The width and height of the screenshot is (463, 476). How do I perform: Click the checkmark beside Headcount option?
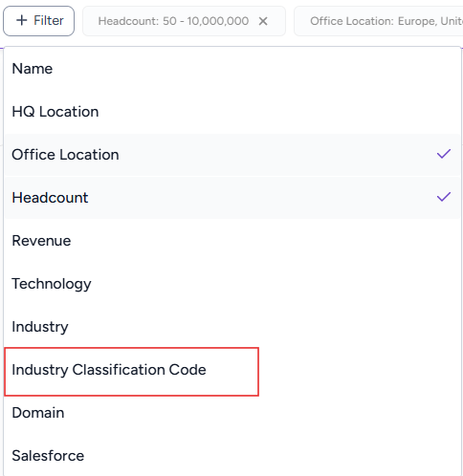point(444,197)
